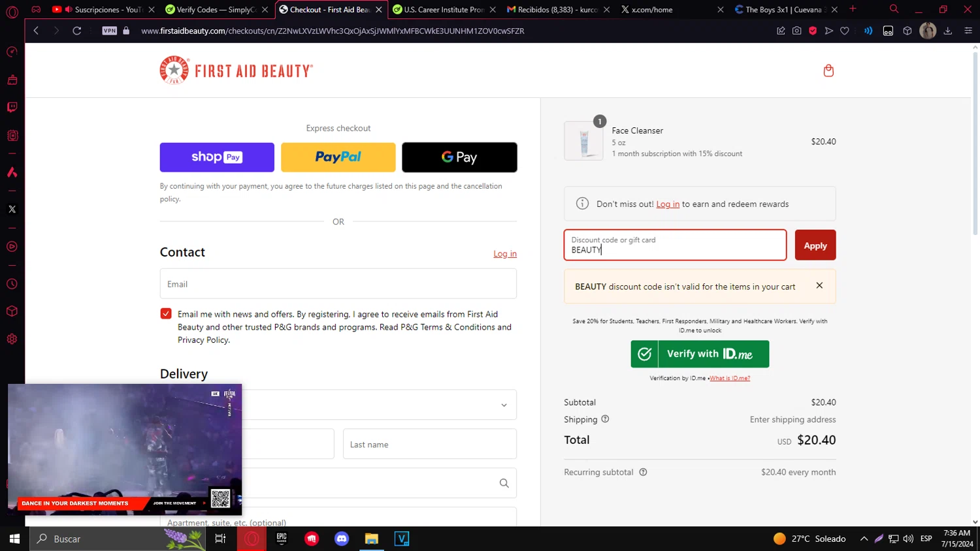Take a snapshot with camera icon
This screenshot has height=551, width=980.
point(797,31)
